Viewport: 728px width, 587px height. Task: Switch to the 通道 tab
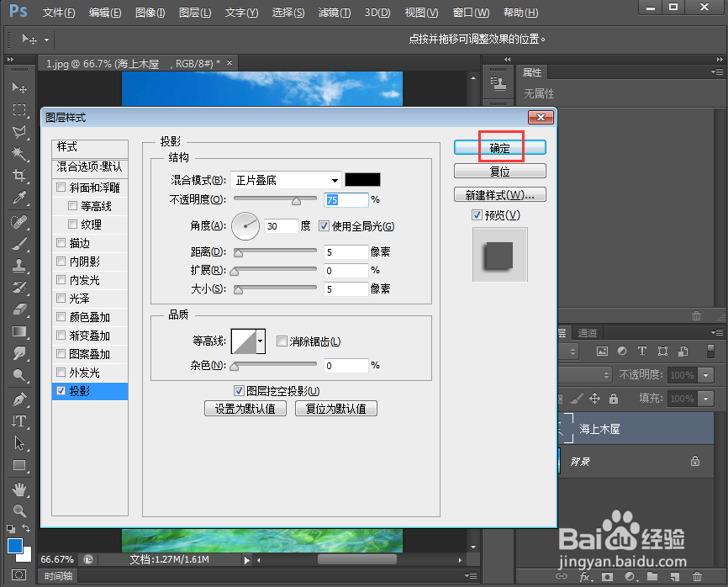(x=588, y=332)
